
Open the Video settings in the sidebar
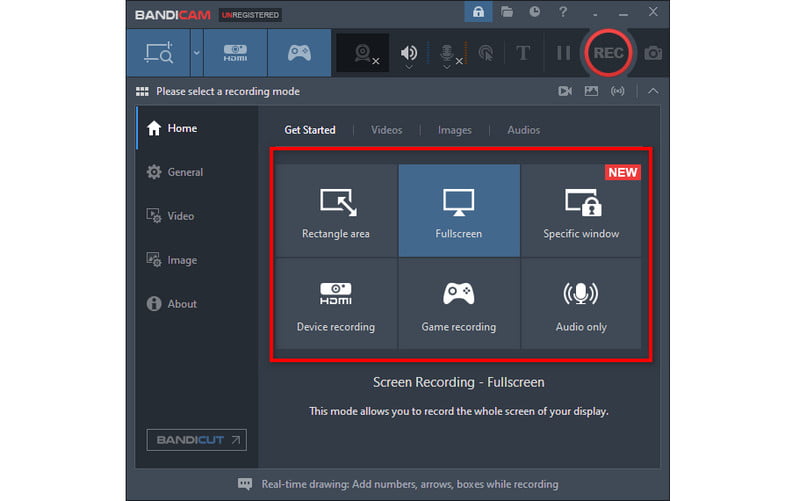click(181, 216)
